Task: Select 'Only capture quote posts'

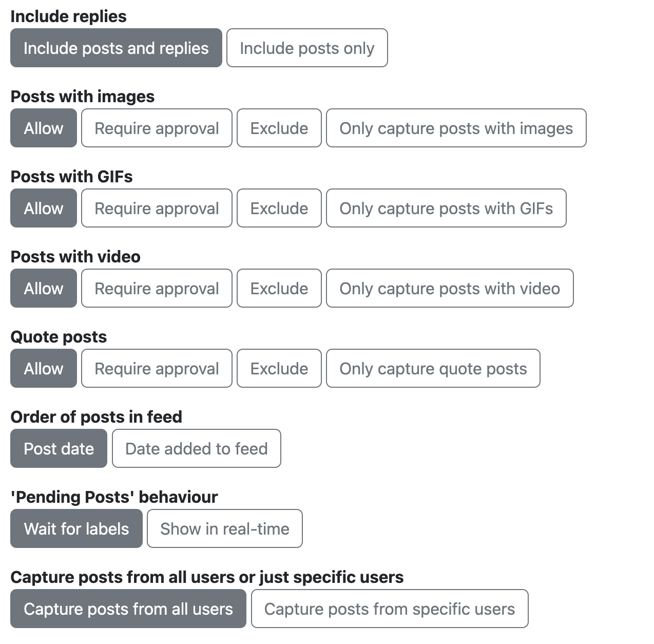Action: pyautogui.click(x=433, y=368)
